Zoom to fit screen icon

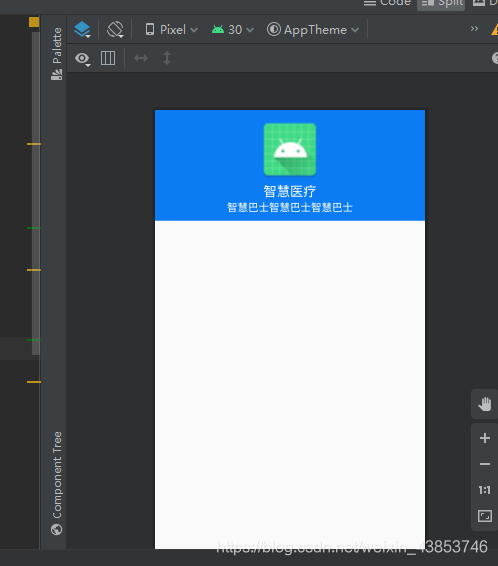click(485, 516)
